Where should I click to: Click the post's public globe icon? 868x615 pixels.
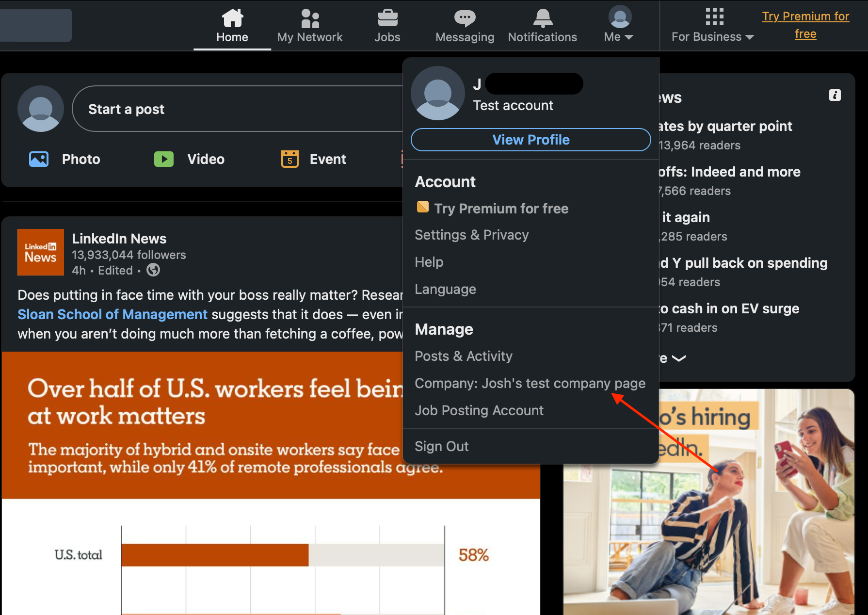coord(153,270)
